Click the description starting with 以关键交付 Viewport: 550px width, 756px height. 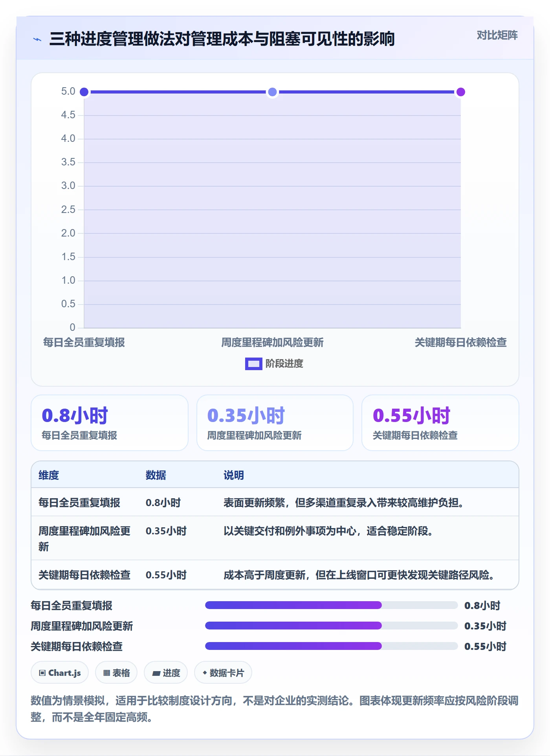(x=328, y=531)
